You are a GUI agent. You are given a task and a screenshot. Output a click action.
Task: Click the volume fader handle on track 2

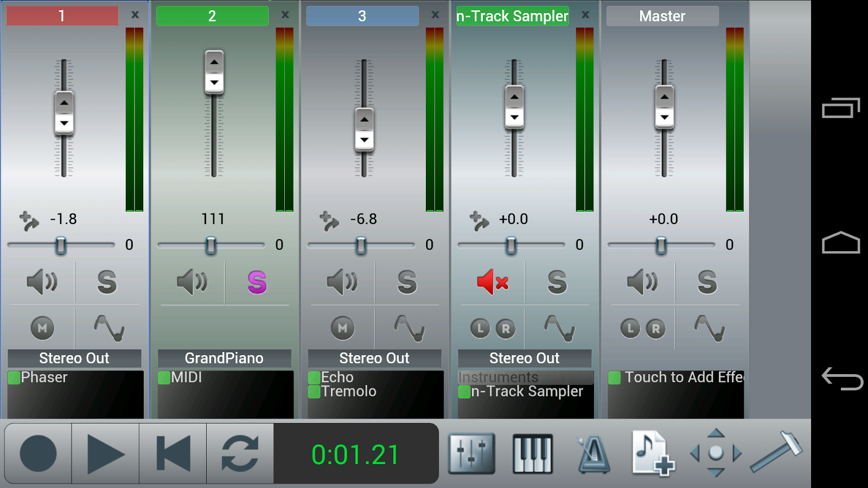[214, 72]
